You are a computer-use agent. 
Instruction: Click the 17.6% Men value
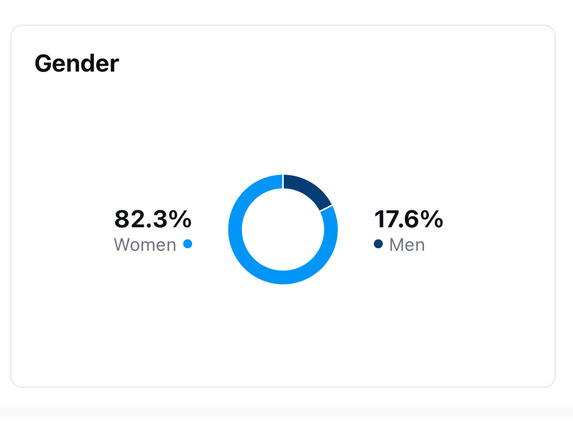click(x=409, y=219)
